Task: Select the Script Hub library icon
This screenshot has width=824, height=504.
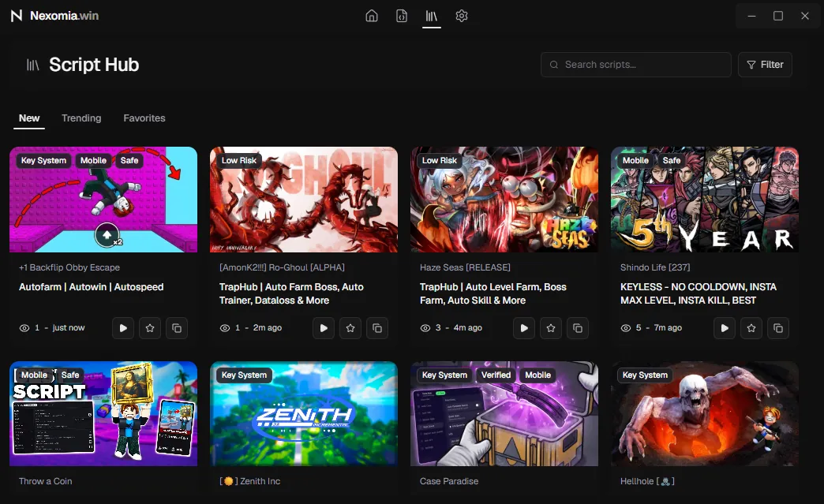Action: 432,16
